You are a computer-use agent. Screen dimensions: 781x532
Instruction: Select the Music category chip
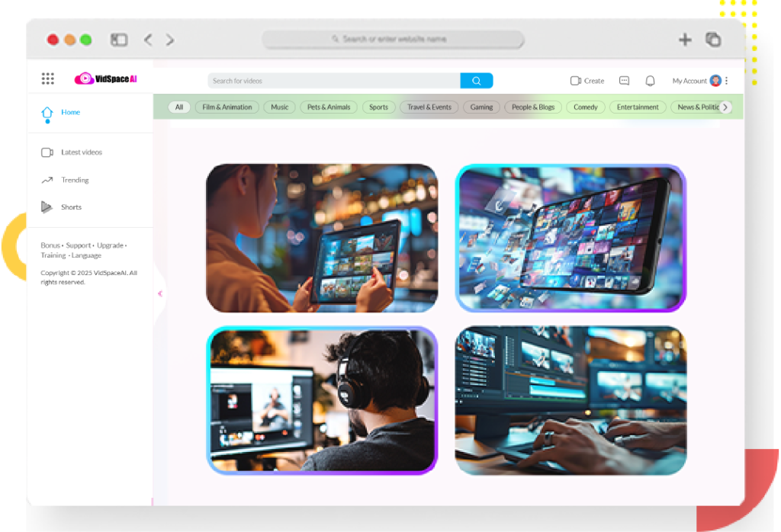tap(280, 107)
